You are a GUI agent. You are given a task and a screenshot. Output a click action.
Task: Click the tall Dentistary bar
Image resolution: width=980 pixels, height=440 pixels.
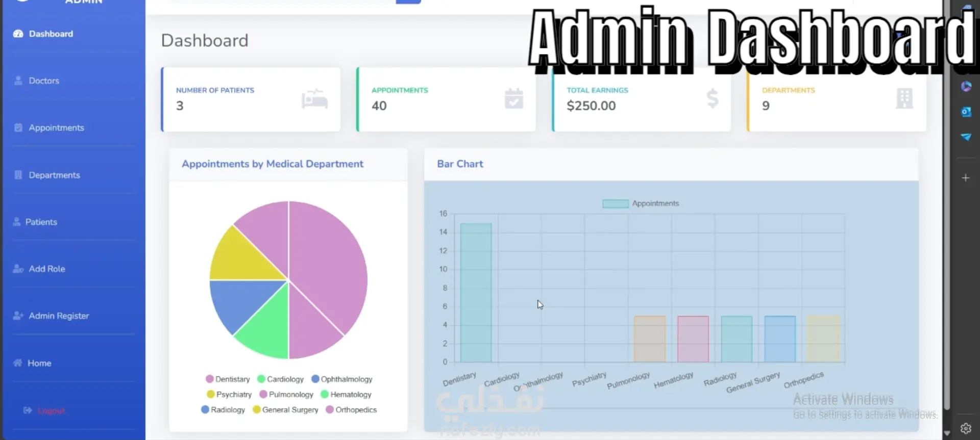(x=476, y=293)
